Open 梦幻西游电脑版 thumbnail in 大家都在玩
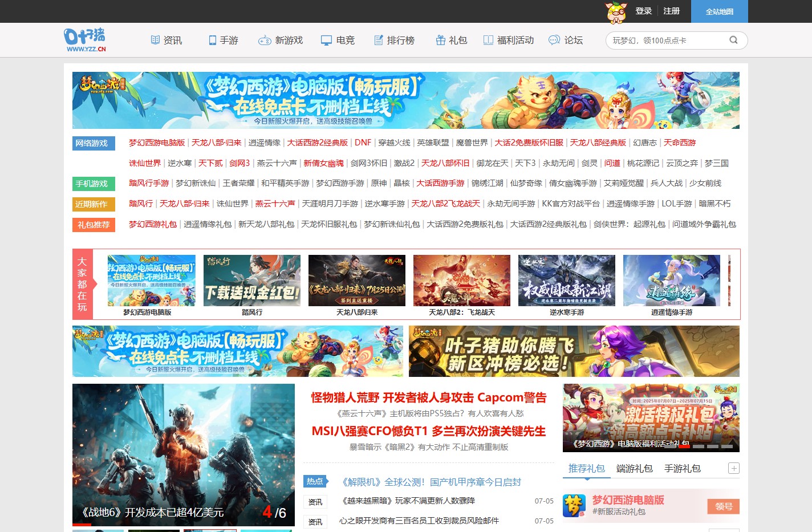 coord(152,281)
